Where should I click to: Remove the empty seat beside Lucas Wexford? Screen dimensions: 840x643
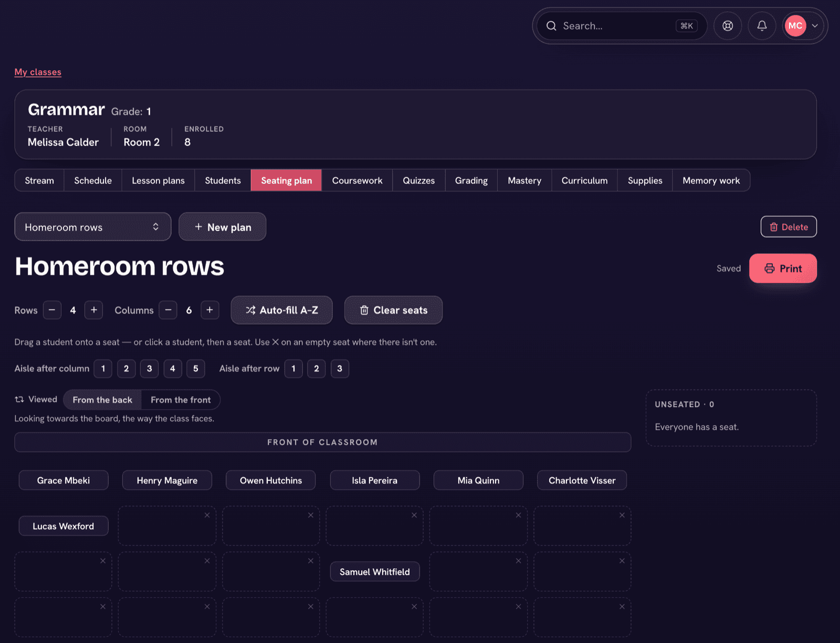(x=207, y=515)
